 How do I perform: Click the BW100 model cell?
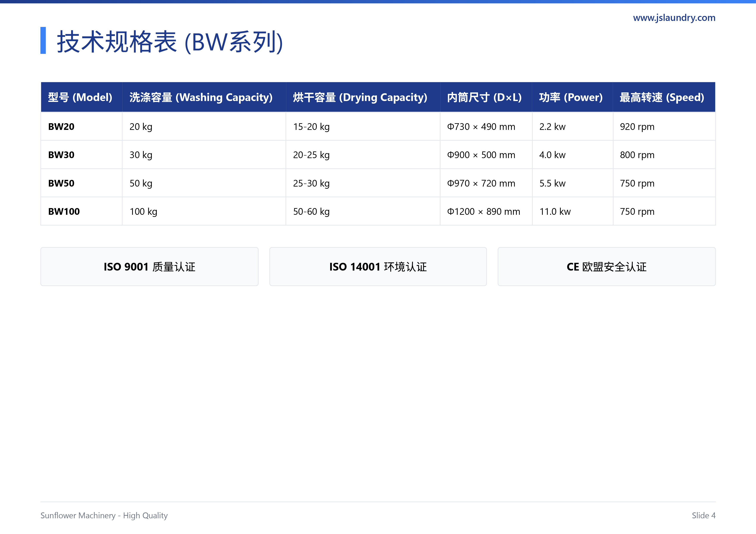coord(81,211)
